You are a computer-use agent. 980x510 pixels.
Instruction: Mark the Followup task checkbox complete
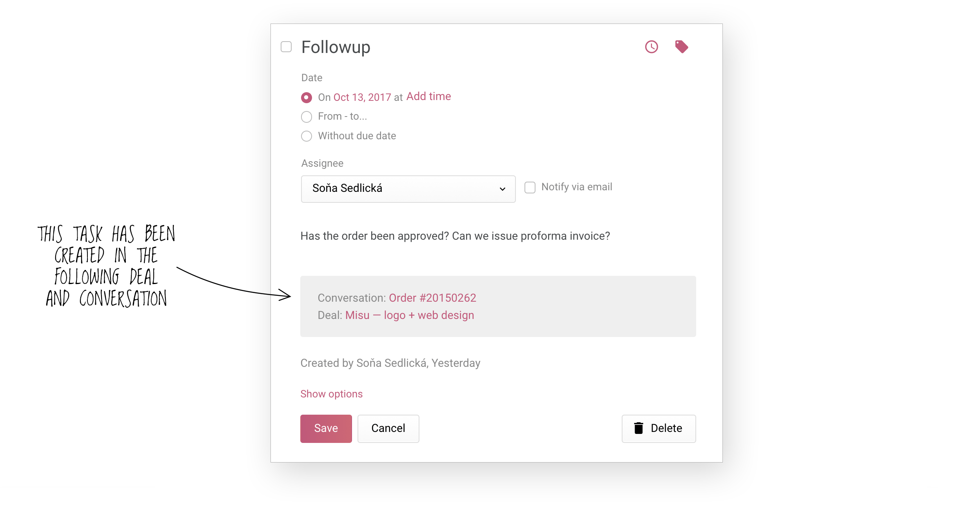pyautogui.click(x=286, y=47)
